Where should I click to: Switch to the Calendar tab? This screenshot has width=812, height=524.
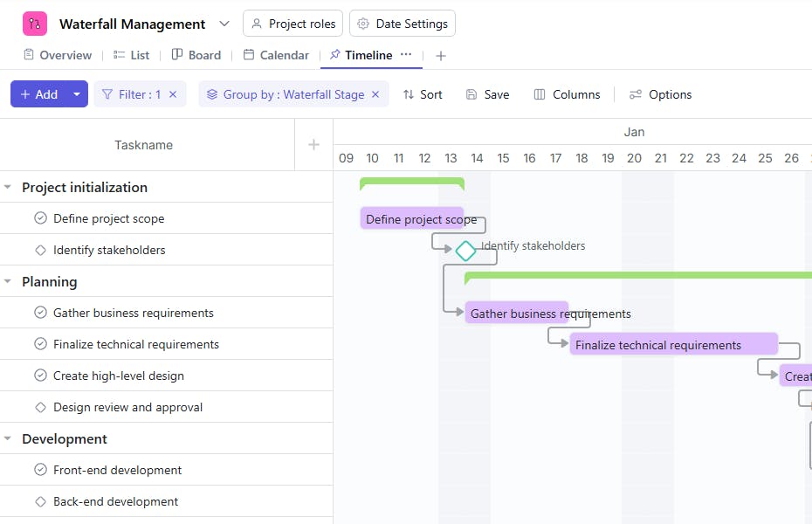(276, 55)
